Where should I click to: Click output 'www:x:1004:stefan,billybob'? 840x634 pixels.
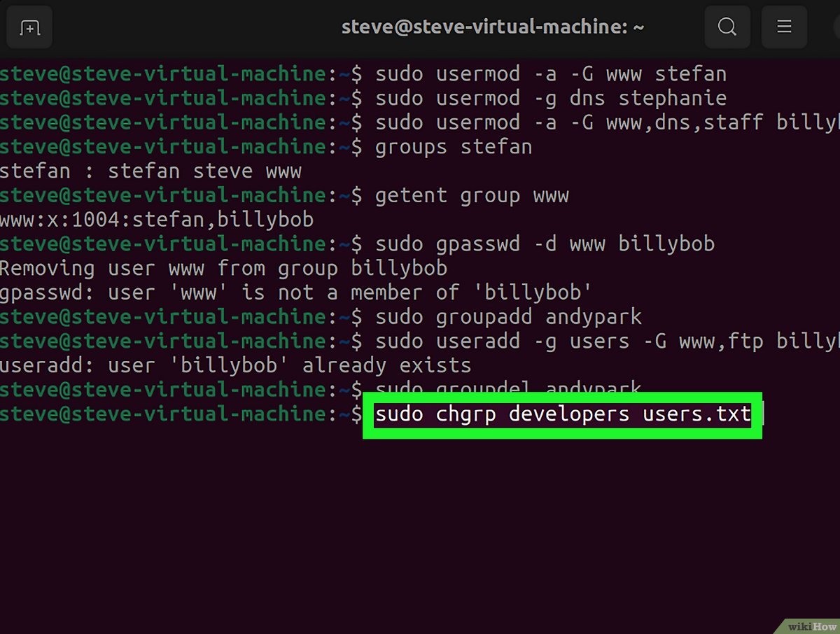click(157, 220)
